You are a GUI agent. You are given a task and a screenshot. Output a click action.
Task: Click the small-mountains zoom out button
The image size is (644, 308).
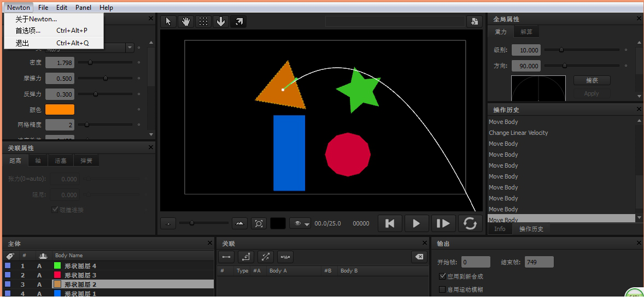(168, 223)
